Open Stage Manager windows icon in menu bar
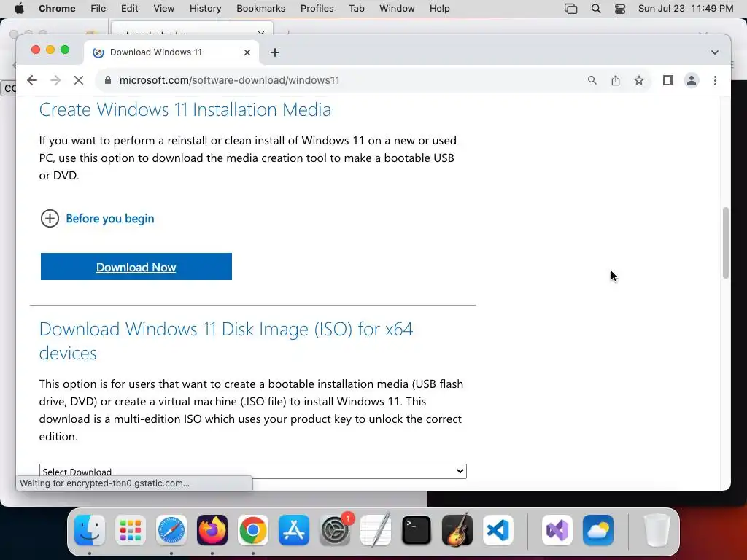Image resolution: width=747 pixels, height=560 pixels. pos(570,9)
